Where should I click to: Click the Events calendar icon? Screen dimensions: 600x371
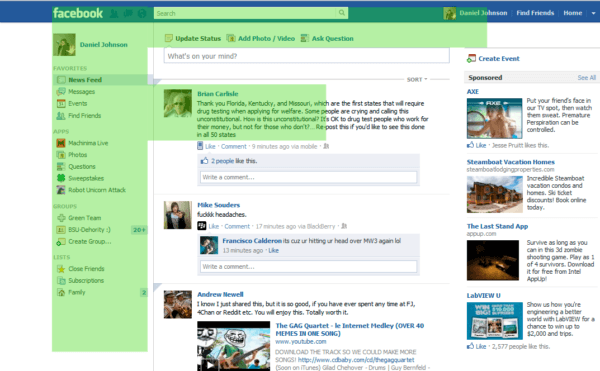[x=61, y=104]
